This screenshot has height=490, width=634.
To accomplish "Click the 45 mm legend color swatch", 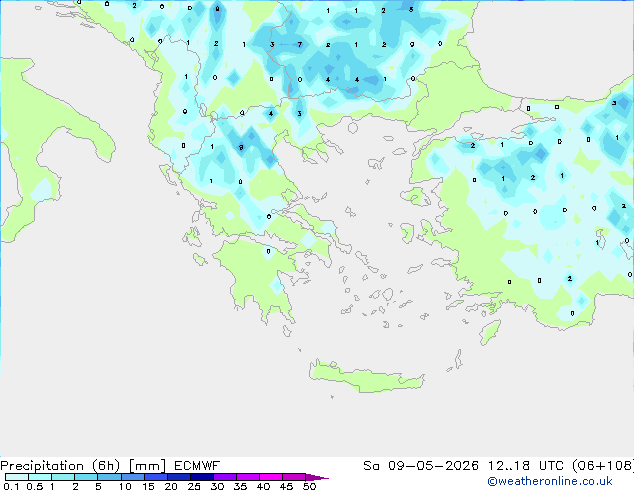I will pyautogui.click(x=294, y=477).
